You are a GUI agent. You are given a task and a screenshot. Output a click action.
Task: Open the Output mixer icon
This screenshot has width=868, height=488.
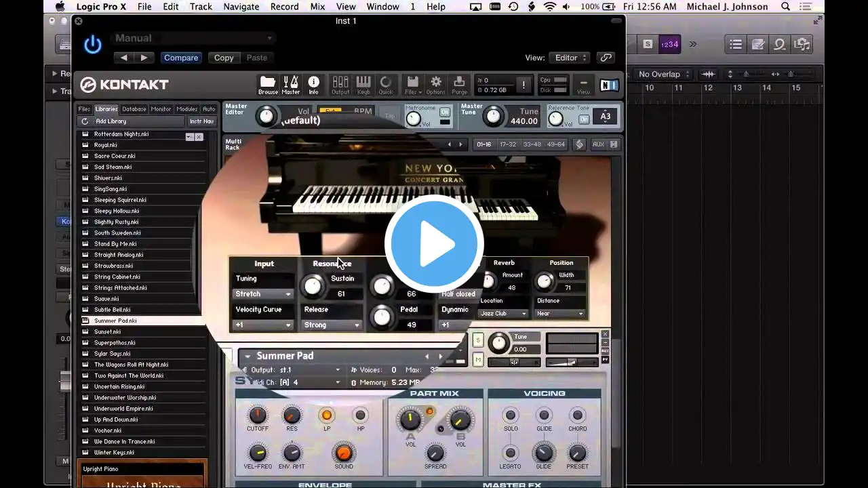pyautogui.click(x=340, y=84)
